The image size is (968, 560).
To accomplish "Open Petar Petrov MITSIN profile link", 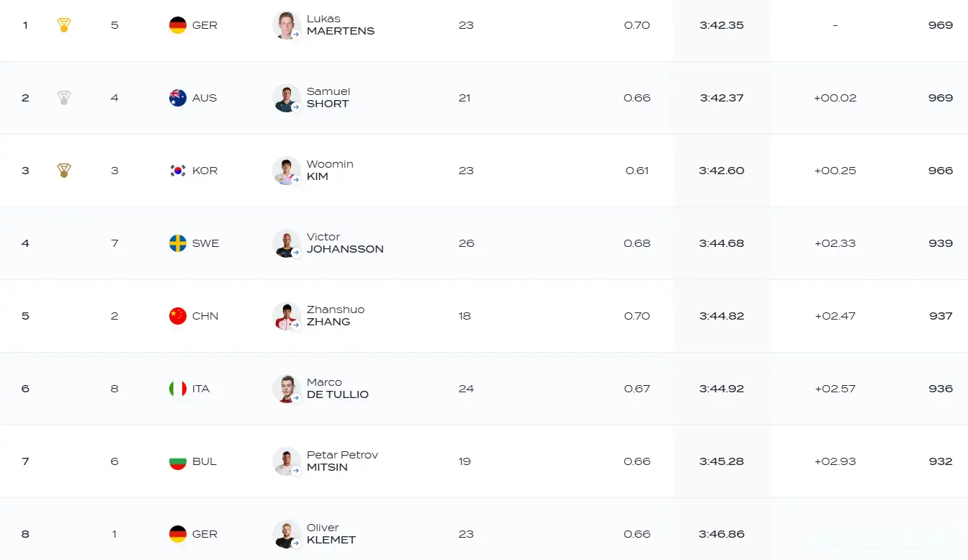I will tap(342, 461).
